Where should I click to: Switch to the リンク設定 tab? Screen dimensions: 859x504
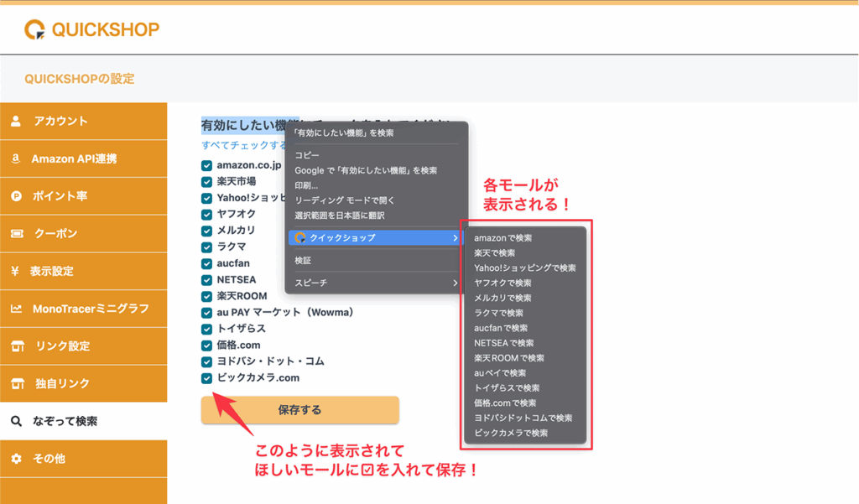tap(83, 346)
